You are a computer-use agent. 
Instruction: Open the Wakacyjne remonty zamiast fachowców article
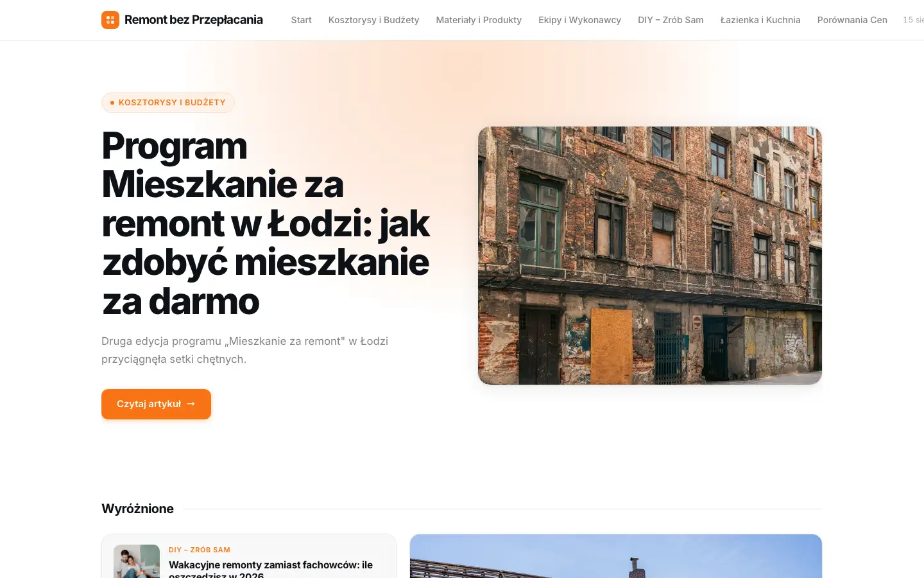(x=271, y=569)
